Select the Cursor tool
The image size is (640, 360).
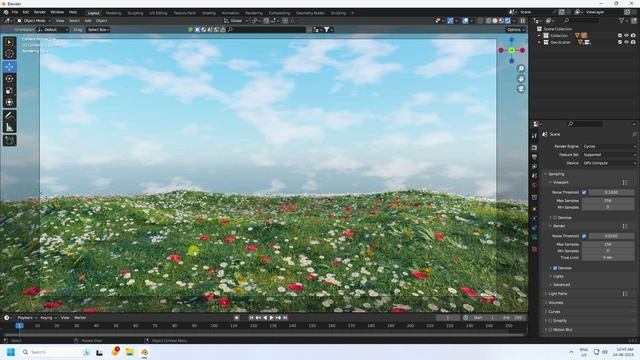coord(9,53)
